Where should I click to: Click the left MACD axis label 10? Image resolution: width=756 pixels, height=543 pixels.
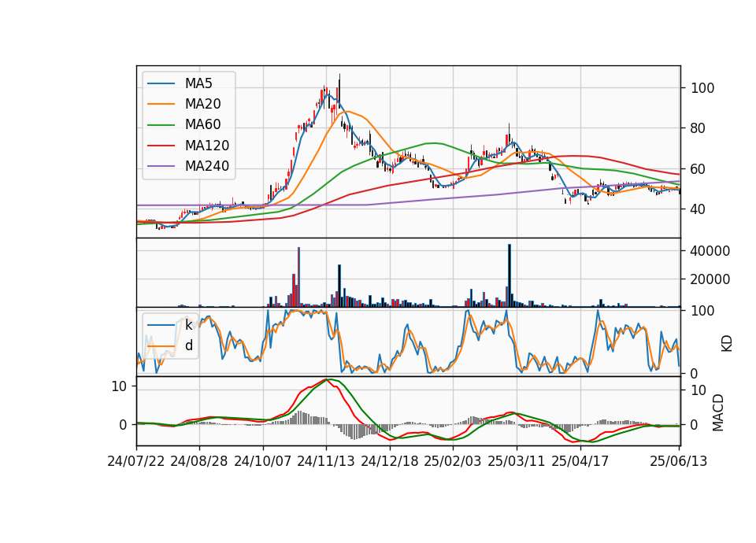(x=119, y=386)
